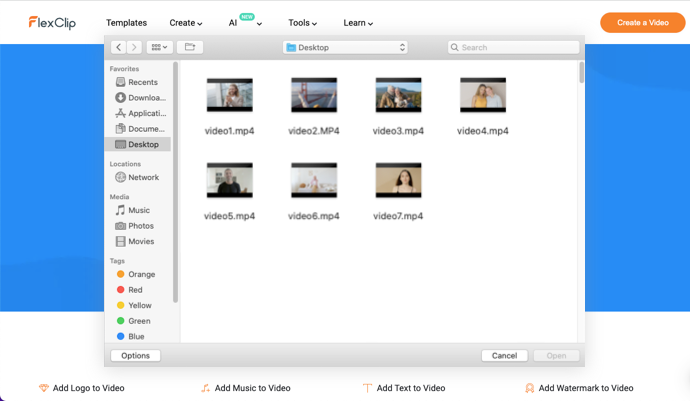690x401 pixels.
Task: Click the Options button
Action: [136, 355]
